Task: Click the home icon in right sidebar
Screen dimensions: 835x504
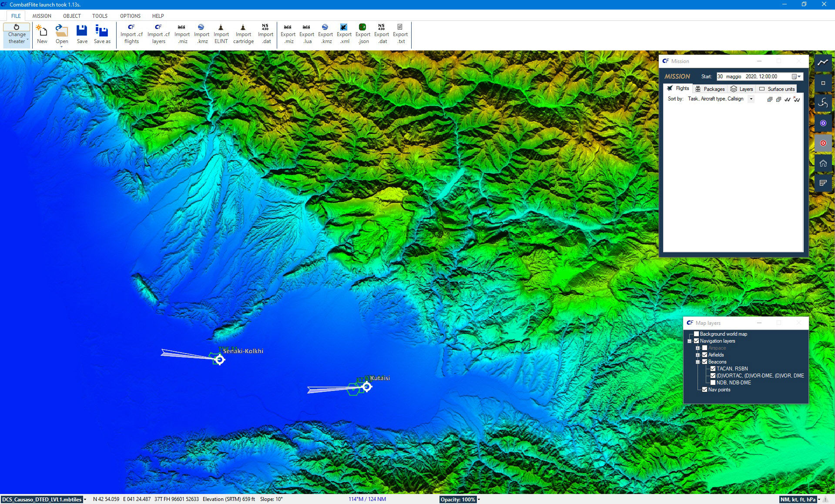Action: pos(823,163)
